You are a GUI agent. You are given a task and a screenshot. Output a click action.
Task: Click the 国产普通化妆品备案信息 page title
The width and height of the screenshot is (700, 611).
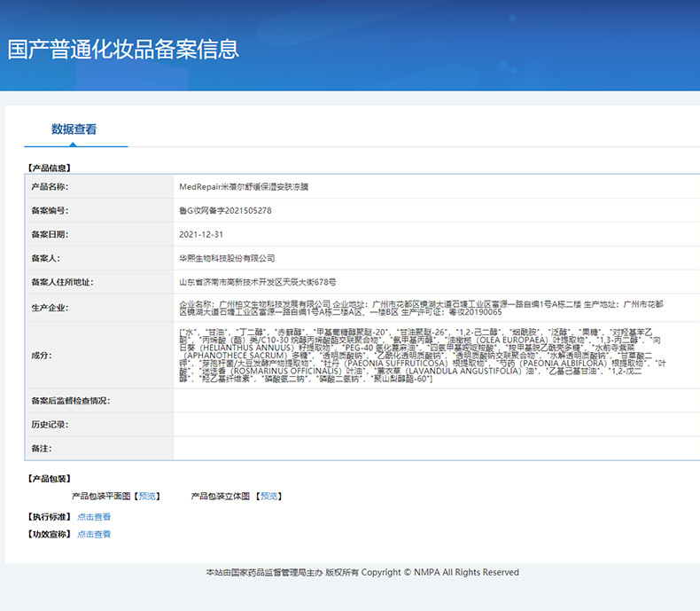coord(123,49)
